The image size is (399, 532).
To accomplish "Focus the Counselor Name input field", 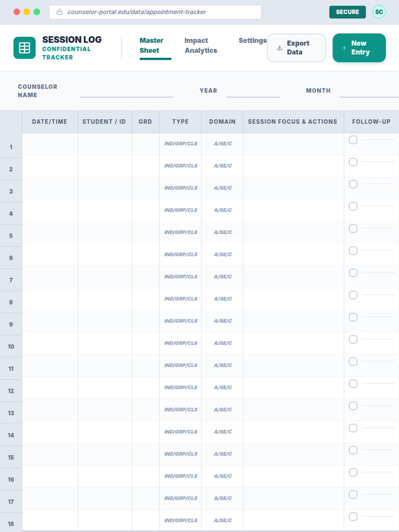I will coord(126,91).
